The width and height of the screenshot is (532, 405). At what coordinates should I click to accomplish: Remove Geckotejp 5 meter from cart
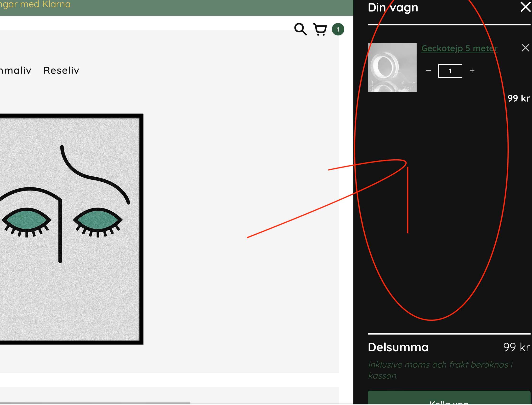525,48
